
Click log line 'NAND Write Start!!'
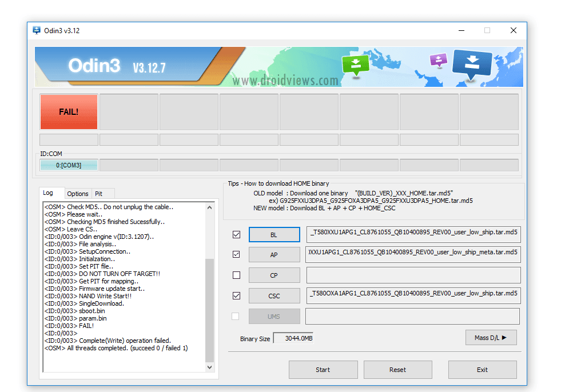pyautogui.click(x=88, y=296)
